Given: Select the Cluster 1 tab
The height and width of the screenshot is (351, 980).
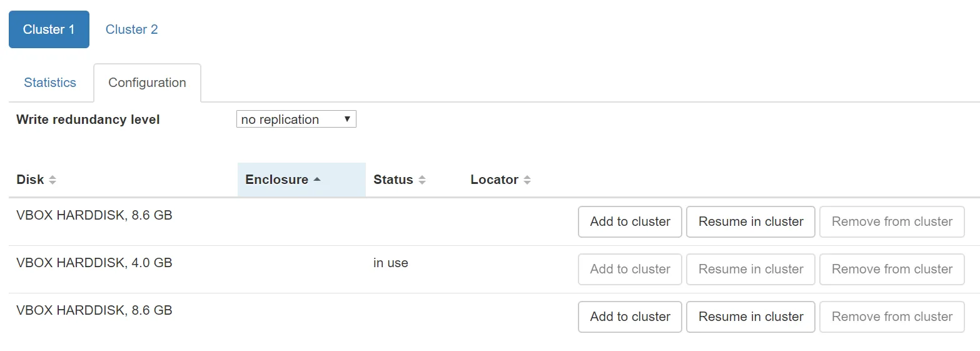Looking at the screenshot, I should pos(49,29).
